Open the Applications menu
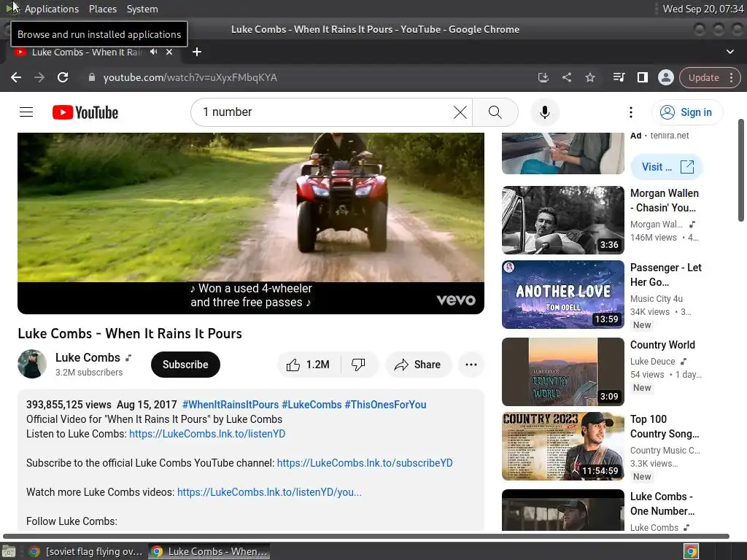747x560 pixels. pyautogui.click(x=52, y=9)
